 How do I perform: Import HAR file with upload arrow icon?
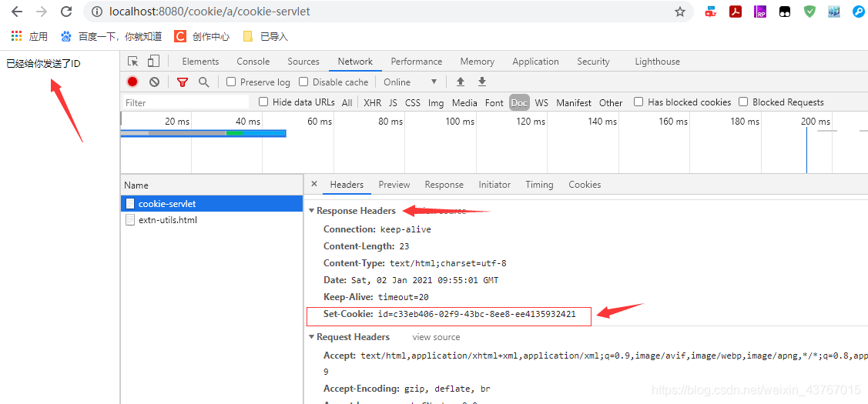pyautogui.click(x=460, y=82)
